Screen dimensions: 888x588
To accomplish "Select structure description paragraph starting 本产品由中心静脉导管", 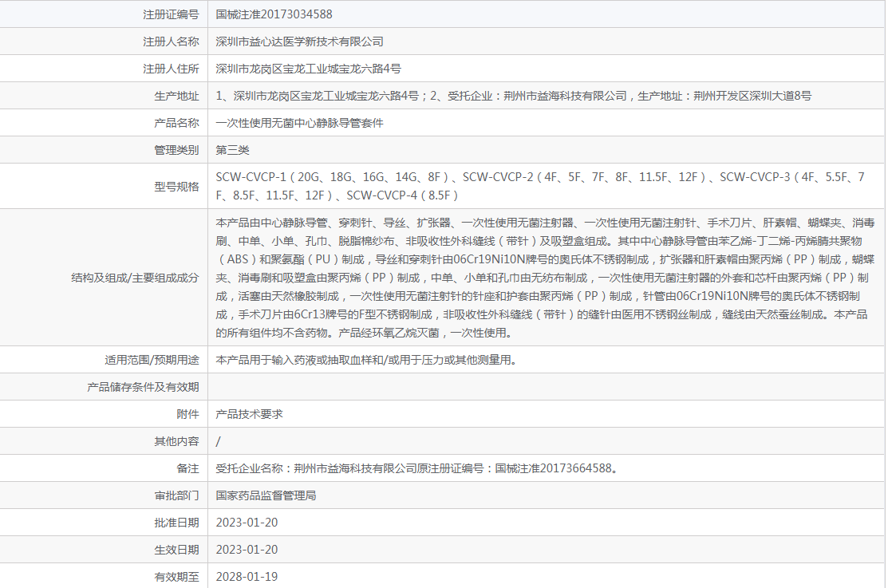I will pos(546,278).
